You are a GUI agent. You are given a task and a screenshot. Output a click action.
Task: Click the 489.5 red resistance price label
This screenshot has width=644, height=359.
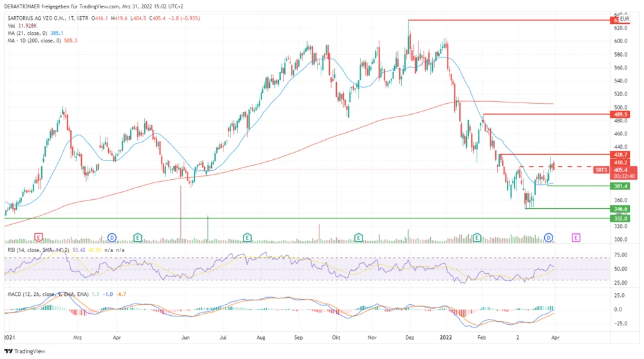point(621,114)
